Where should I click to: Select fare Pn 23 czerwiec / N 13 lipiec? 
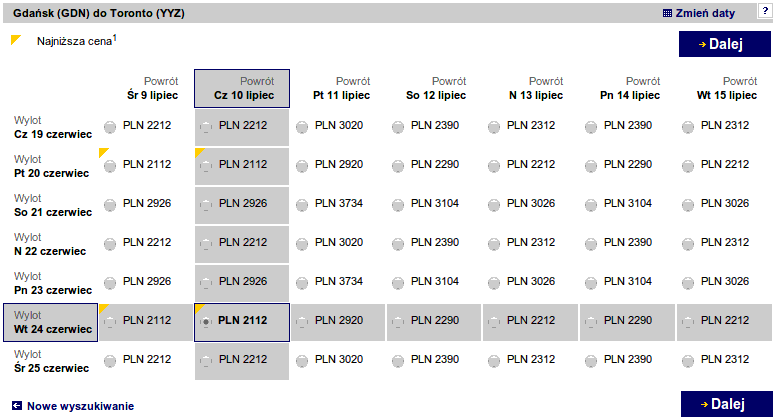[494, 283]
